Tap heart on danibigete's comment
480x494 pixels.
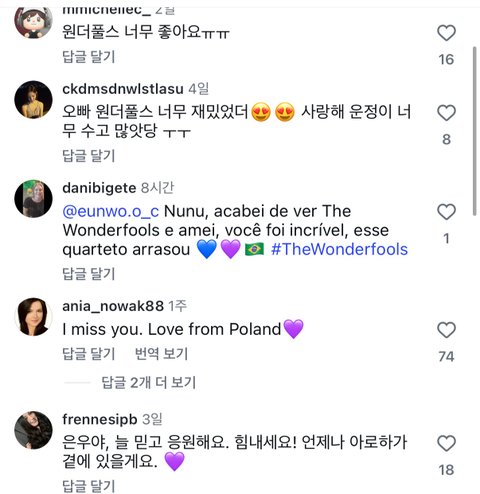point(446,212)
